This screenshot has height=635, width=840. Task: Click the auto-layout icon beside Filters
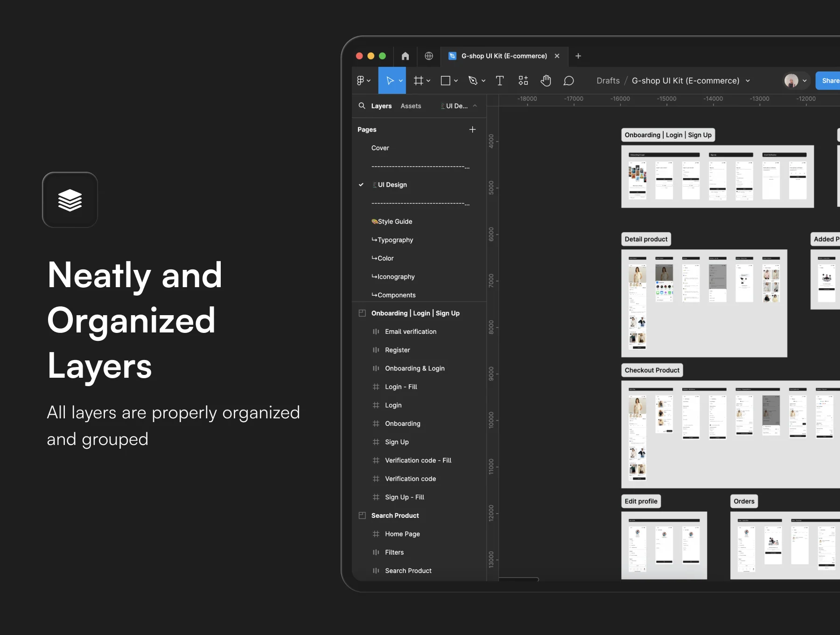tap(376, 552)
